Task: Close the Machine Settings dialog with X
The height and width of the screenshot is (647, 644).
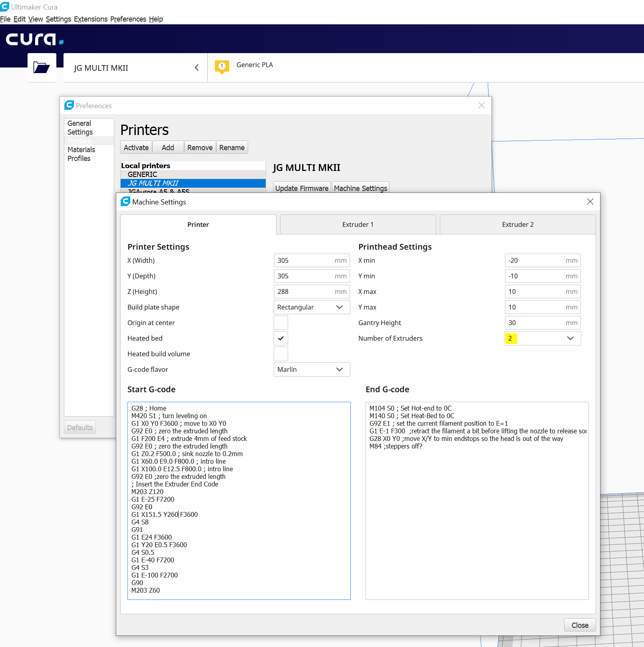Action: (590, 202)
